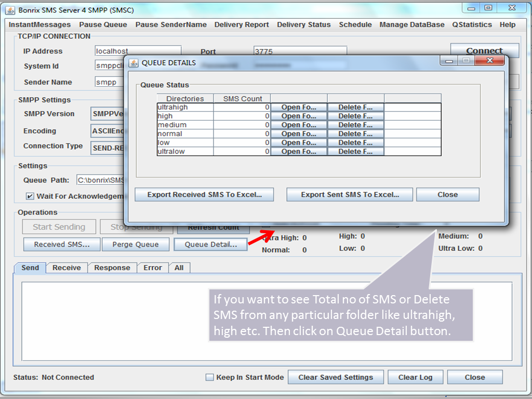The width and height of the screenshot is (532, 399).
Task: Open Delivery Report menu
Action: pos(242,24)
